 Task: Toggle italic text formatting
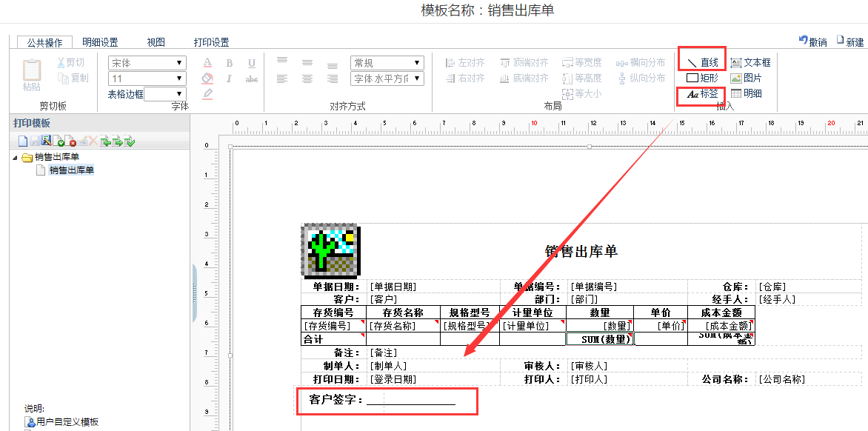click(230, 78)
